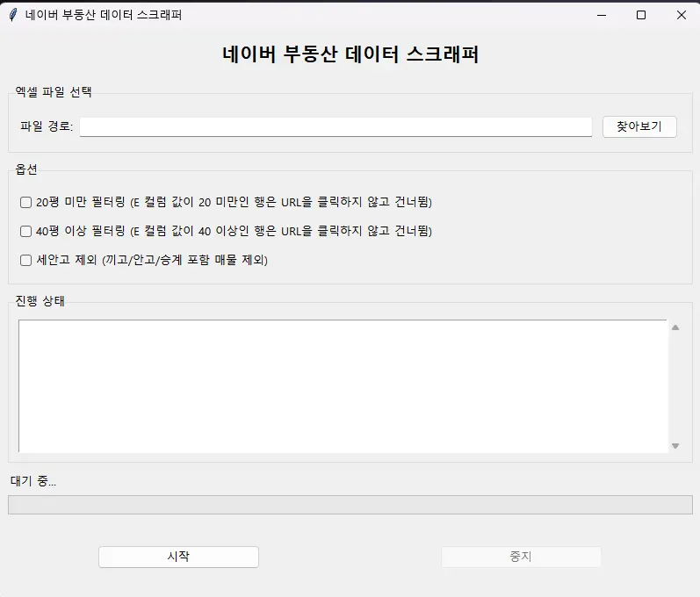Click the log scrollbar down arrow
Viewport: 700px width, 597px height.
pos(675,446)
